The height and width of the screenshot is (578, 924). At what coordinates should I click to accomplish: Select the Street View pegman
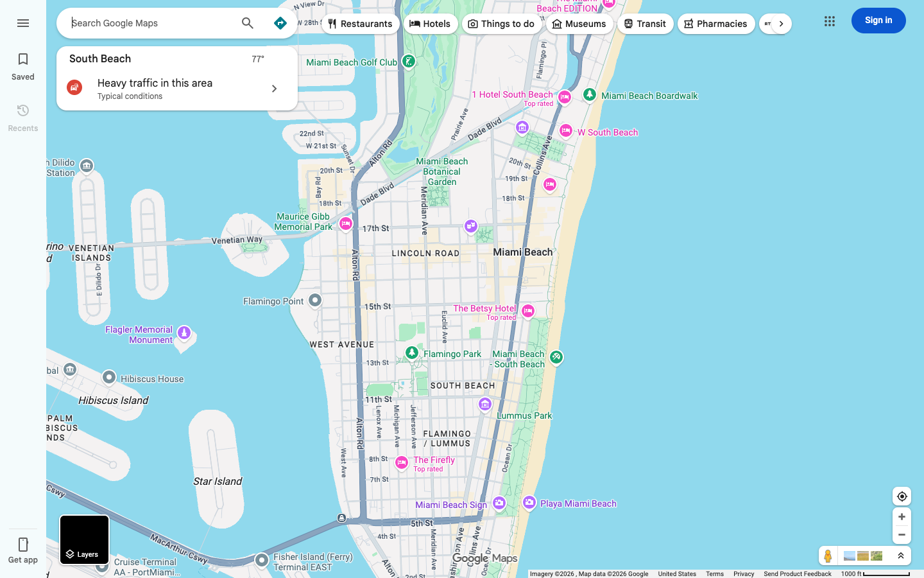828,556
